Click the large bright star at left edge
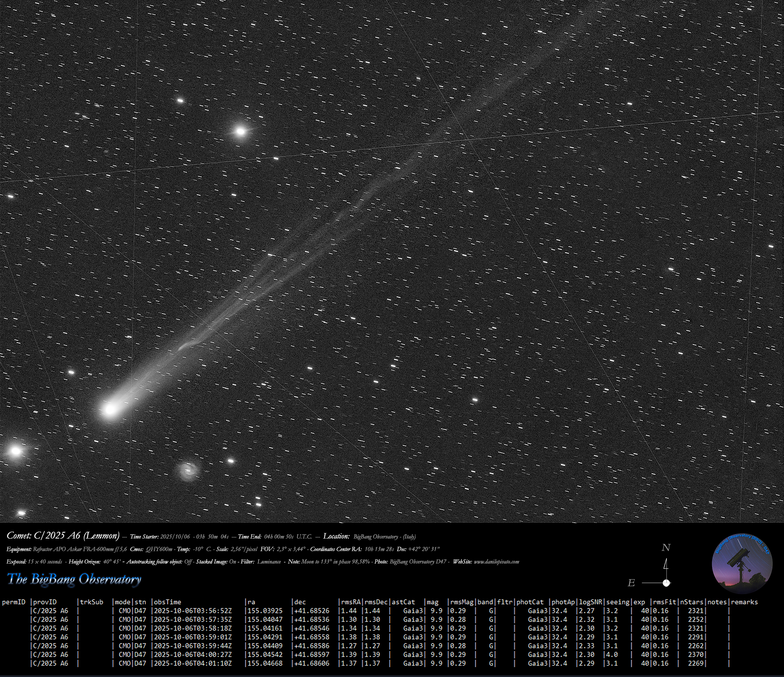Viewport: 784px width, 677px height. [16, 451]
